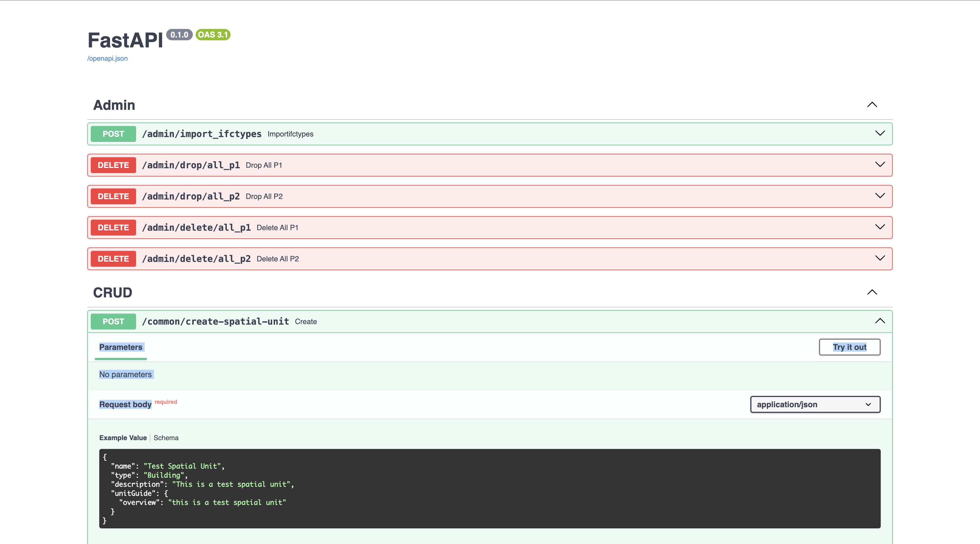Expand the /admin/import_ifctypes endpoint arrow
The height and width of the screenshot is (544, 980).
[x=880, y=133]
